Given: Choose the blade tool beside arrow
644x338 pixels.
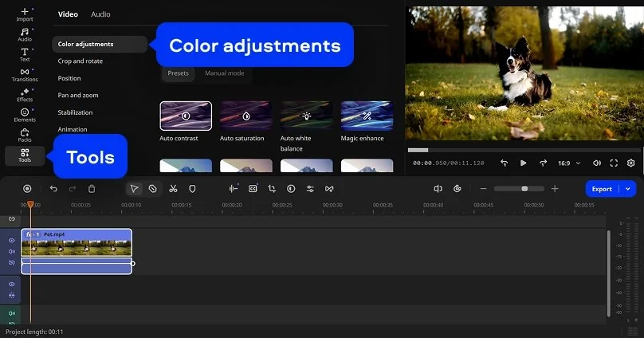Looking at the screenshot, I should pos(153,188).
